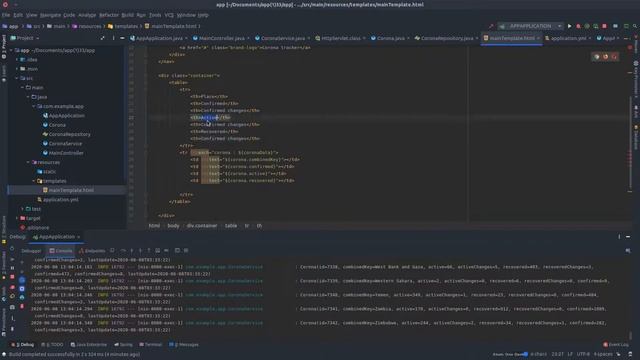Click the 'div.container' breadcrumb below the editor
The width and height of the screenshot is (640, 360).
tap(202, 226)
